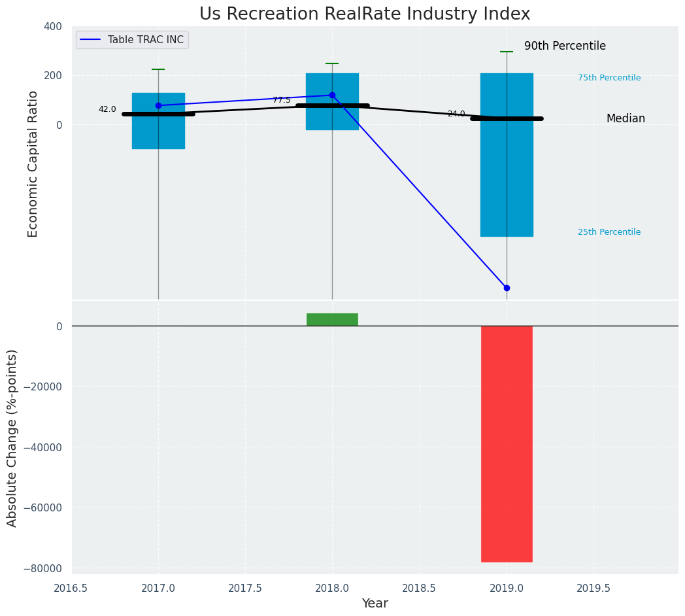The width and height of the screenshot is (685, 616).
Task: Click the 77.5 median value label
Action: 282,100
